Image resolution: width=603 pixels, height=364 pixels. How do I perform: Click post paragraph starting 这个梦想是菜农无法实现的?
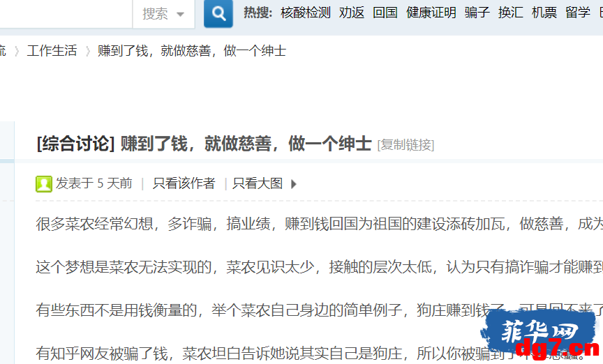319,267
